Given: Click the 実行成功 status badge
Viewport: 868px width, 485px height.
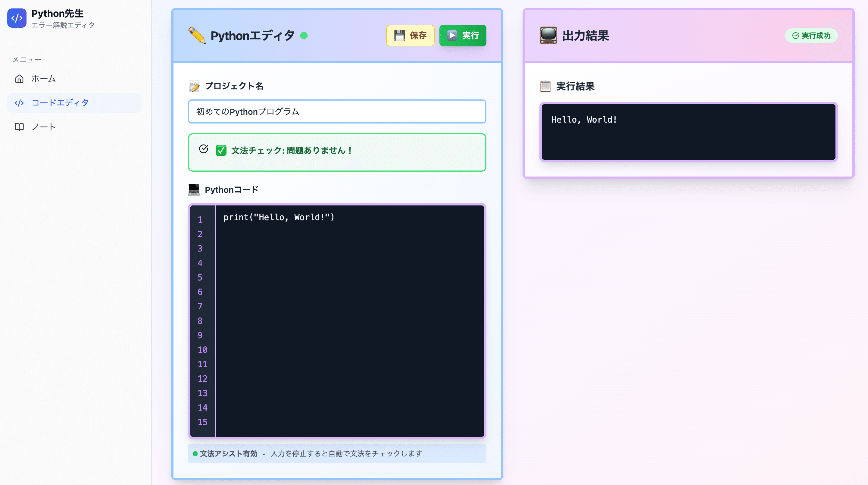Looking at the screenshot, I should (x=811, y=36).
